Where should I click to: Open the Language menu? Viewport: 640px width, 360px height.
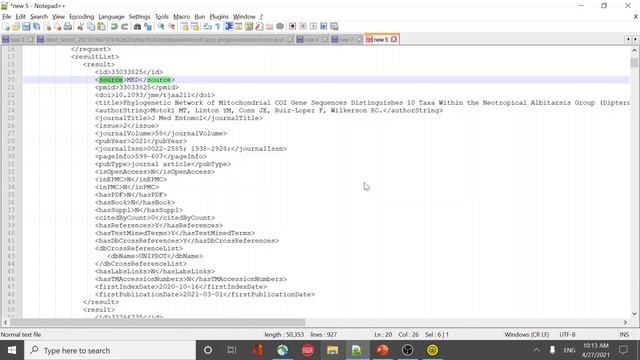(x=111, y=17)
